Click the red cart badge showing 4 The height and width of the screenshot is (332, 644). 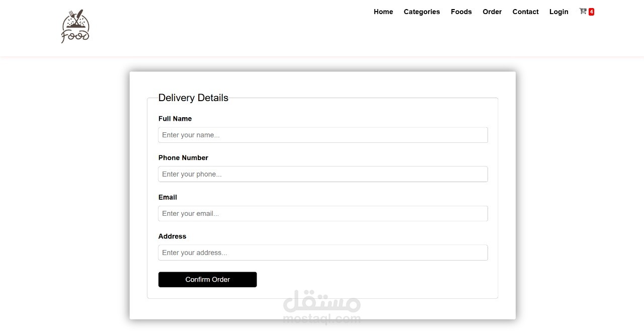tap(591, 12)
